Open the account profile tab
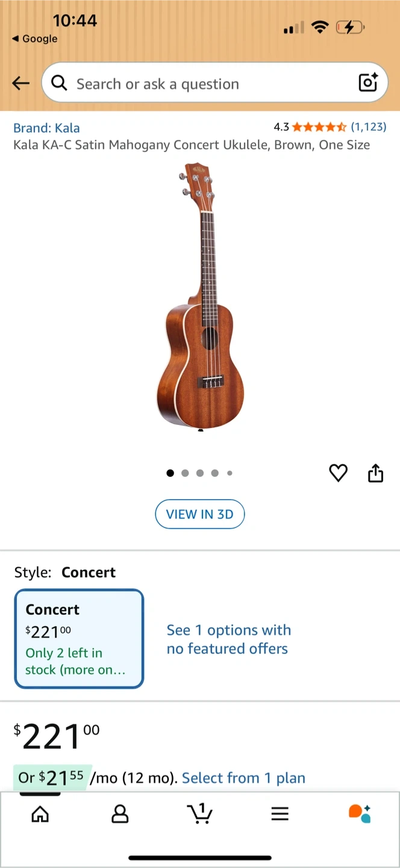 point(120,814)
